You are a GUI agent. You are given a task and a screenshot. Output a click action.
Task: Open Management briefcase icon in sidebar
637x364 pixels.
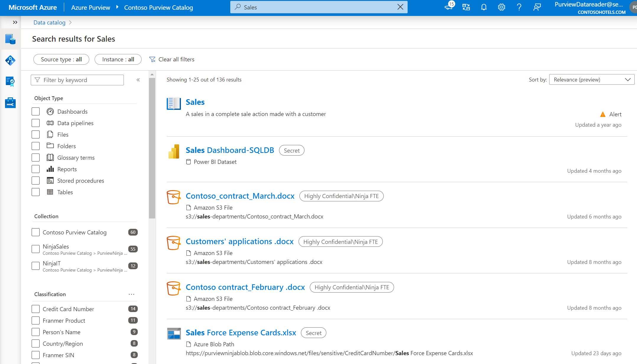(10, 103)
